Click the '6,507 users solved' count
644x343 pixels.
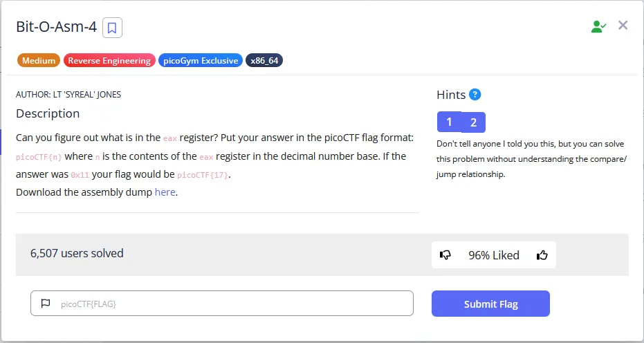[77, 253]
